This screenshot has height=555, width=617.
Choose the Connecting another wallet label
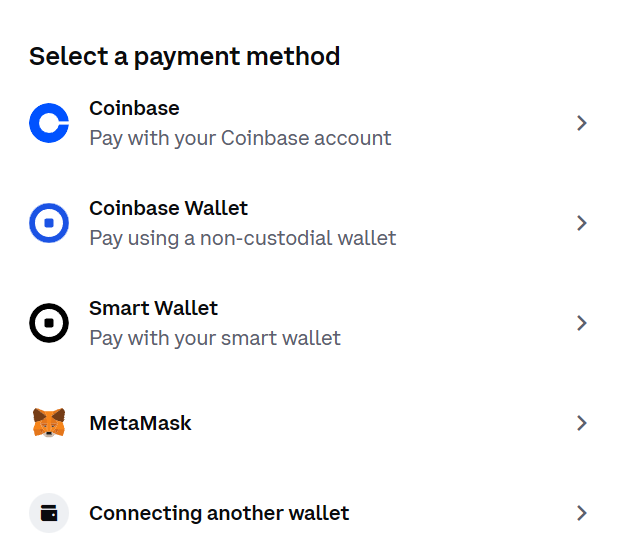tap(219, 513)
